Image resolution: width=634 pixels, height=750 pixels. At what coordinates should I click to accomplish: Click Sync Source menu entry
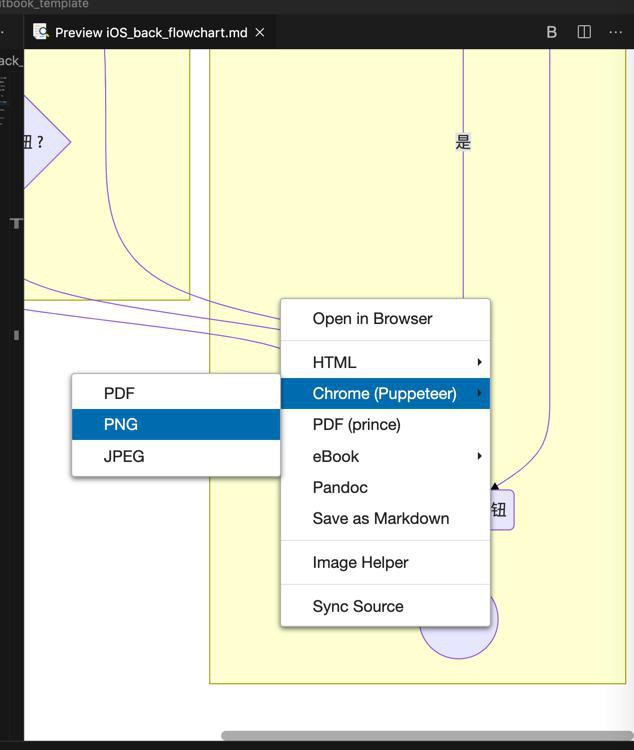(x=358, y=607)
